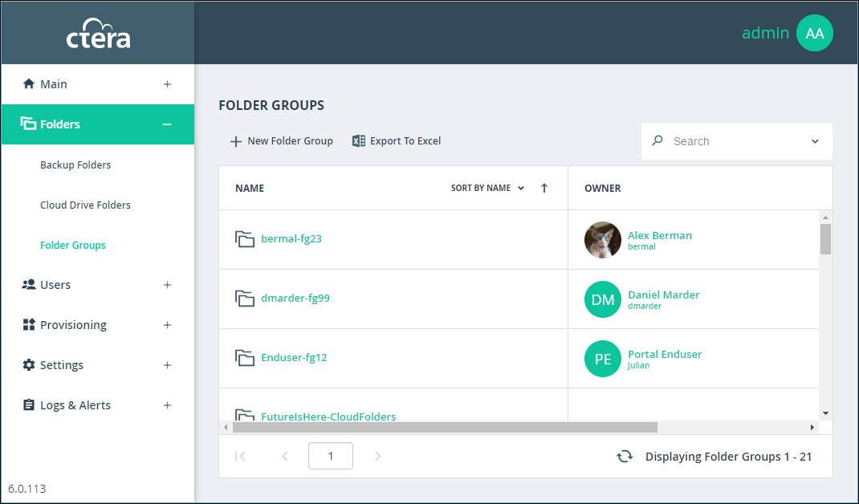Expand the Main menu section
Viewport: 859px width, 504px height.
(x=167, y=84)
